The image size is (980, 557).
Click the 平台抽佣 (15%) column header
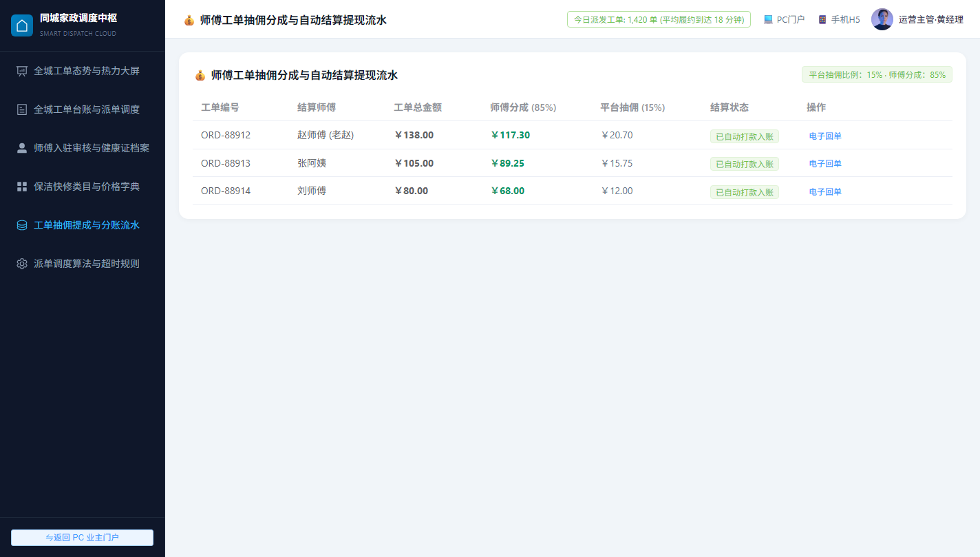(632, 107)
